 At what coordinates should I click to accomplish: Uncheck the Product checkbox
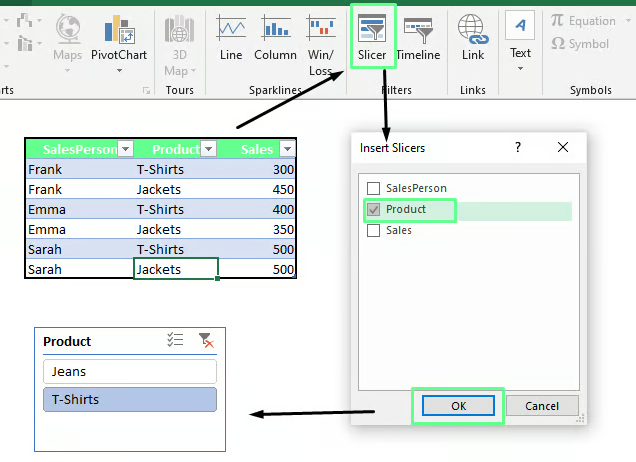[374, 210]
